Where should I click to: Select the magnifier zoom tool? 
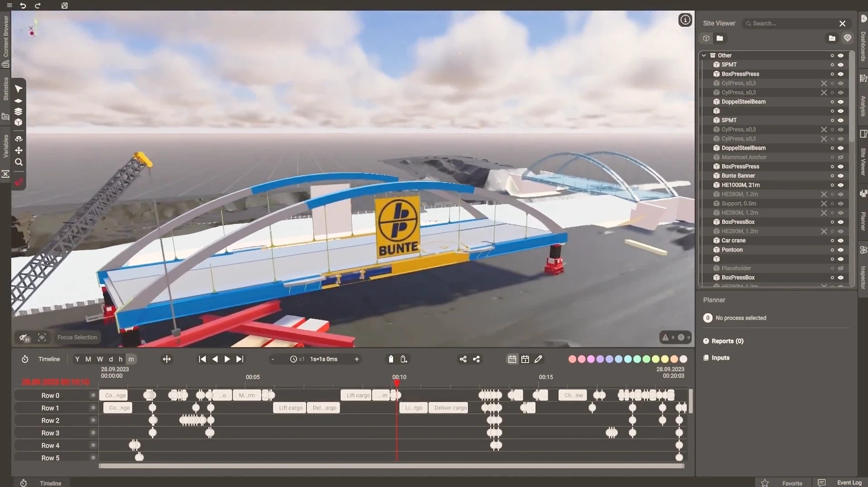[x=19, y=162]
